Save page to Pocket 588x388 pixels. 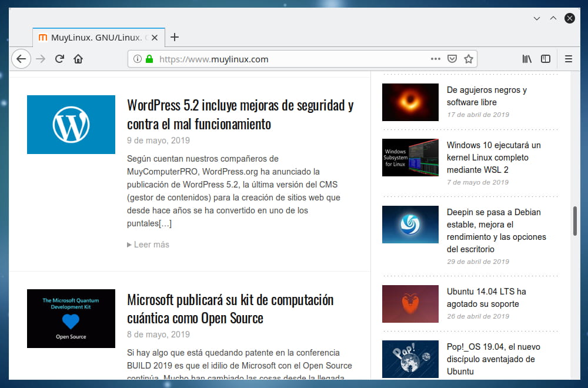tap(452, 59)
